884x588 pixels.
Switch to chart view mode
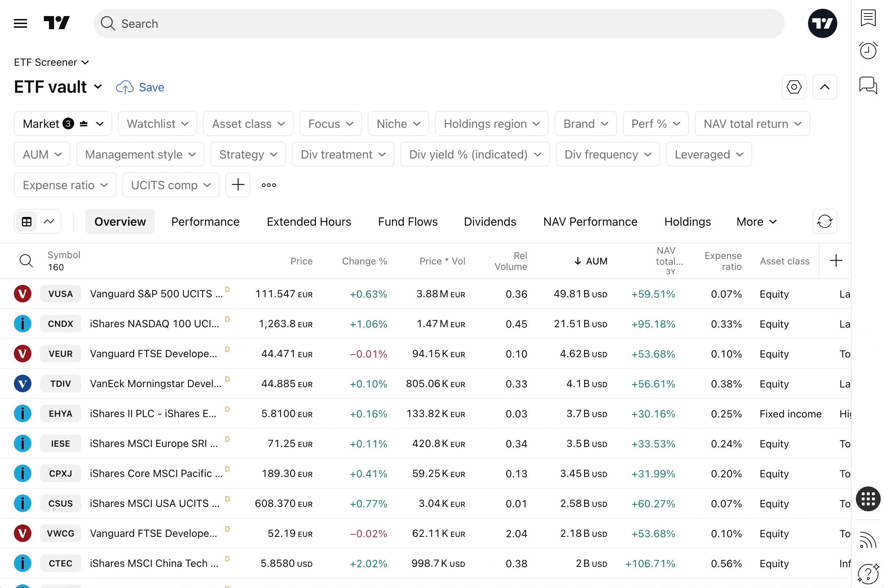pyautogui.click(x=49, y=222)
